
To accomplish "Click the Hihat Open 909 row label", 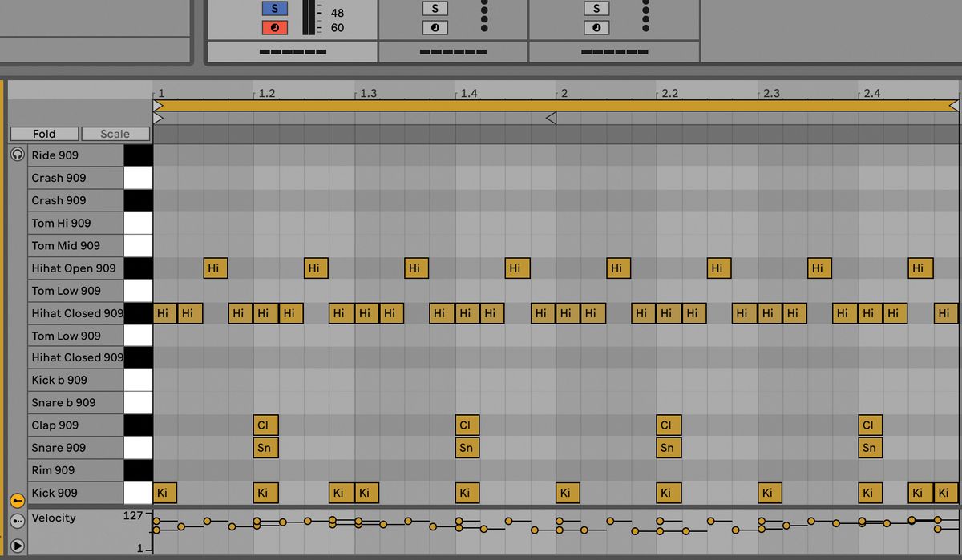I will [75, 268].
